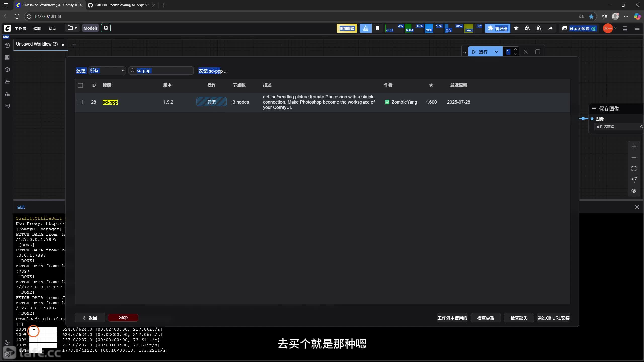Switch to the GitHub sd-ppp browser tab
This screenshot has width=644, height=362.
click(122, 5)
